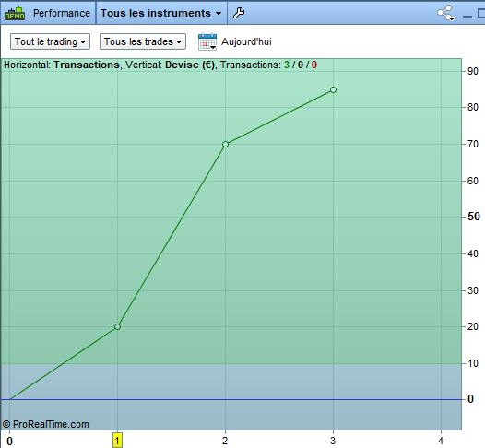Click the 'Devise (€)' vertical axis label
485x448 pixels.
(190, 65)
